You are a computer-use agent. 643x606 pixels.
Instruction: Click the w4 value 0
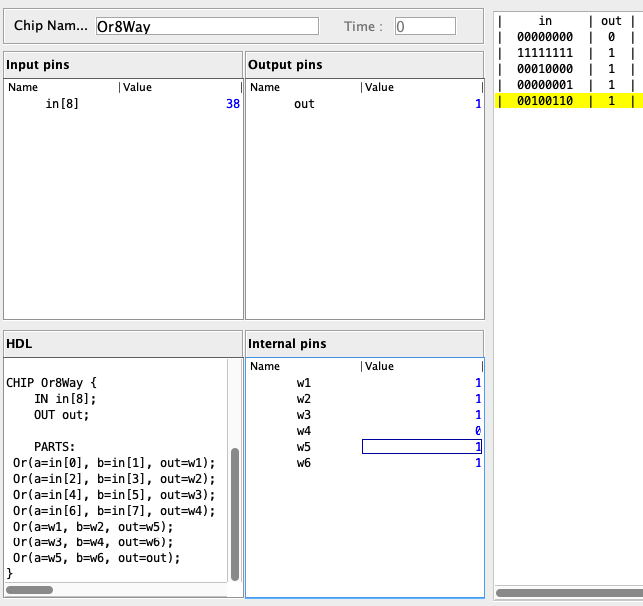pyautogui.click(x=478, y=431)
